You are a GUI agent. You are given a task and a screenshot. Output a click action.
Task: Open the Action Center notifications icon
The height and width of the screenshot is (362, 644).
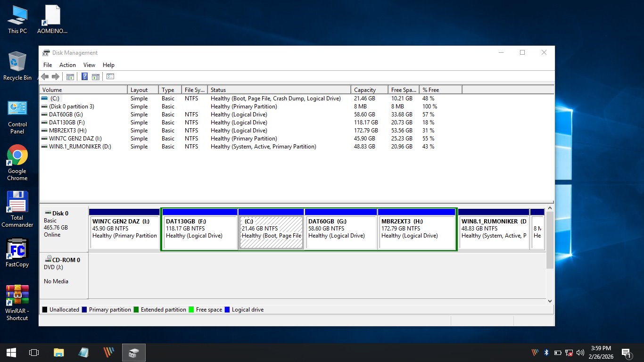pyautogui.click(x=627, y=353)
